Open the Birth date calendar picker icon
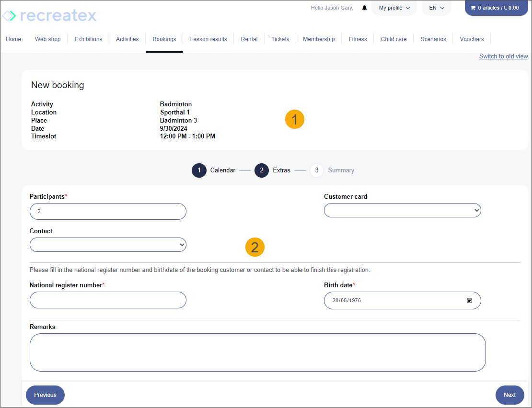The image size is (532, 408). 469,300
